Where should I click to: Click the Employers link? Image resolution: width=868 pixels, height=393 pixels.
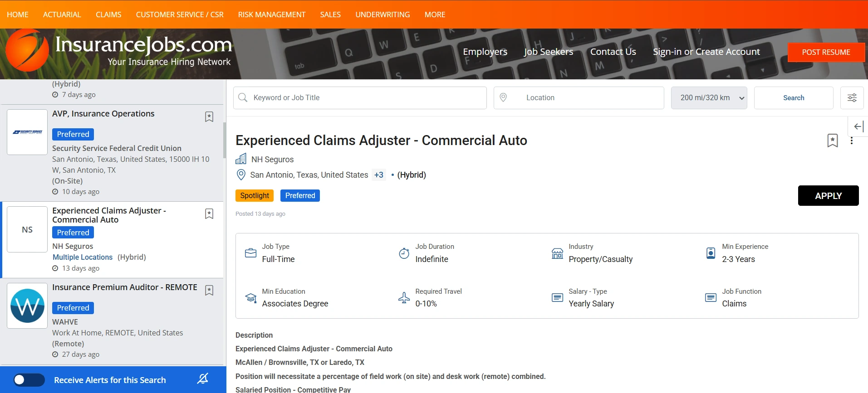point(485,52)
